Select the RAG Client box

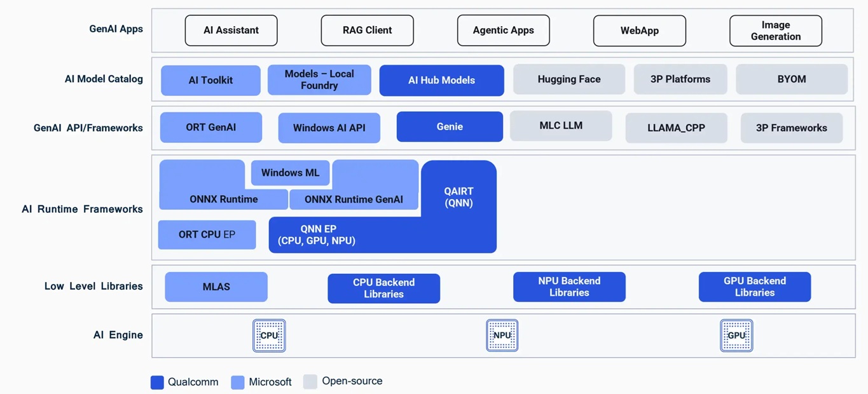pos(367,31)
